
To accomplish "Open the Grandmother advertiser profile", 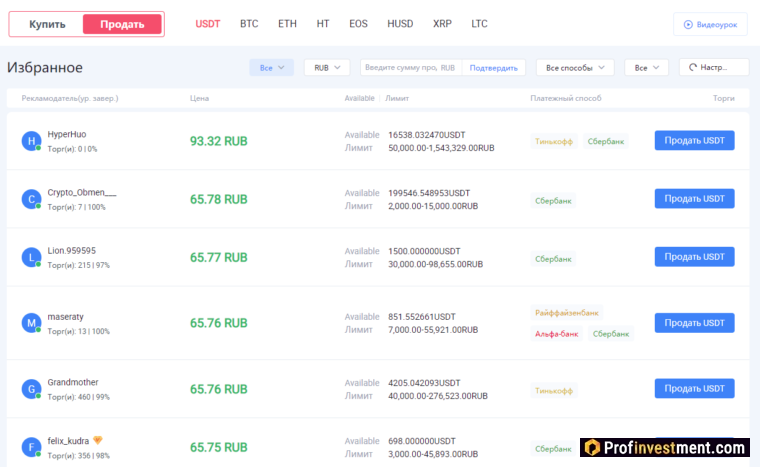I will click(73, 382).
